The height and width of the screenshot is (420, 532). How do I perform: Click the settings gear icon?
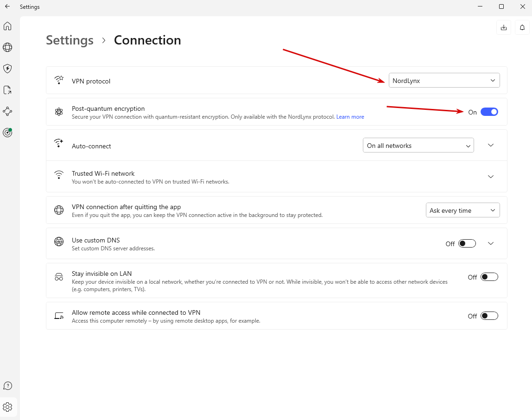tap(7, 407)
